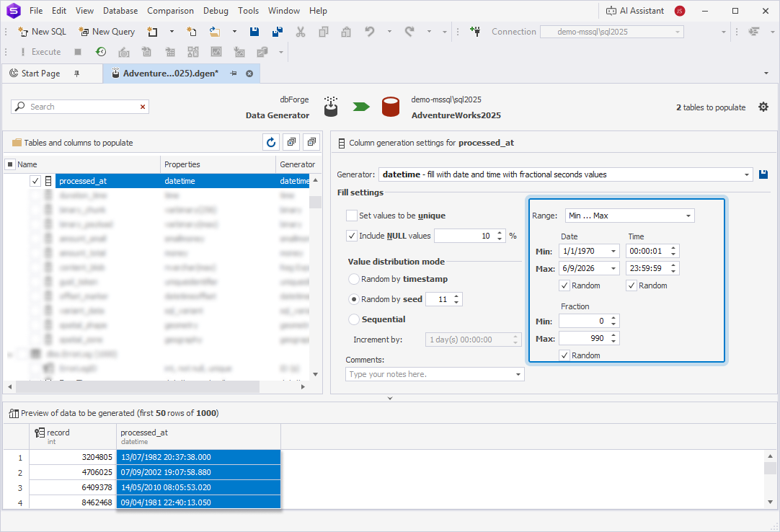Click the collapse all tables icon
Screen dimensions: 780x532
[x=311, y=142]
